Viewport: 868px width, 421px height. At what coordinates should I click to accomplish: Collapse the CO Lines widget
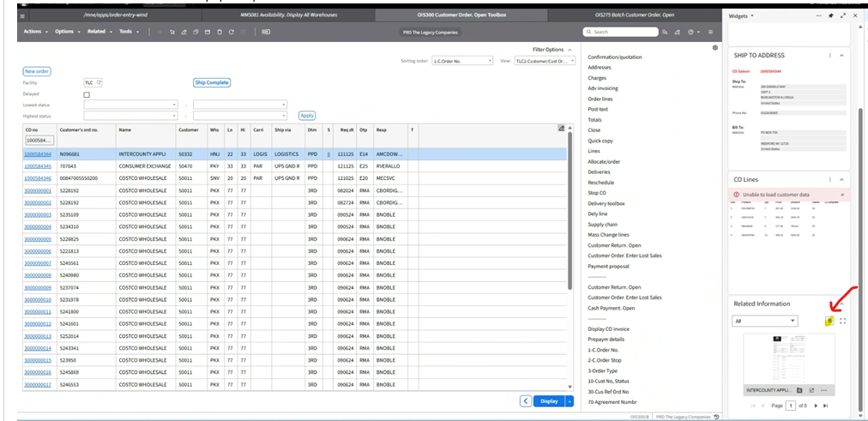[x=841, y=180]
